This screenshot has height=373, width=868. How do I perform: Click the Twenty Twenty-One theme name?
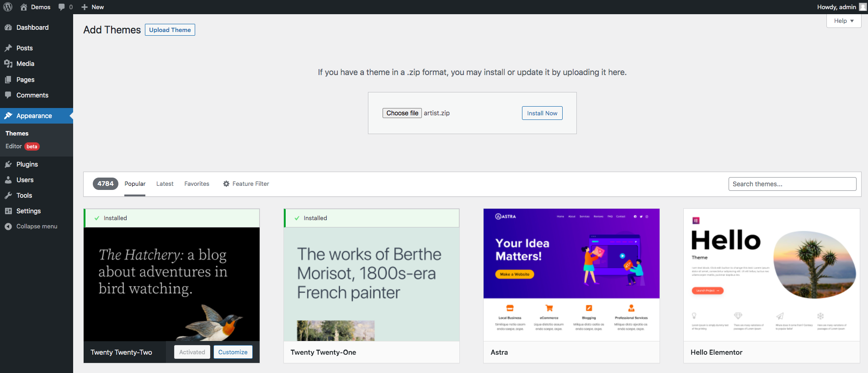[x=323, y=352]
